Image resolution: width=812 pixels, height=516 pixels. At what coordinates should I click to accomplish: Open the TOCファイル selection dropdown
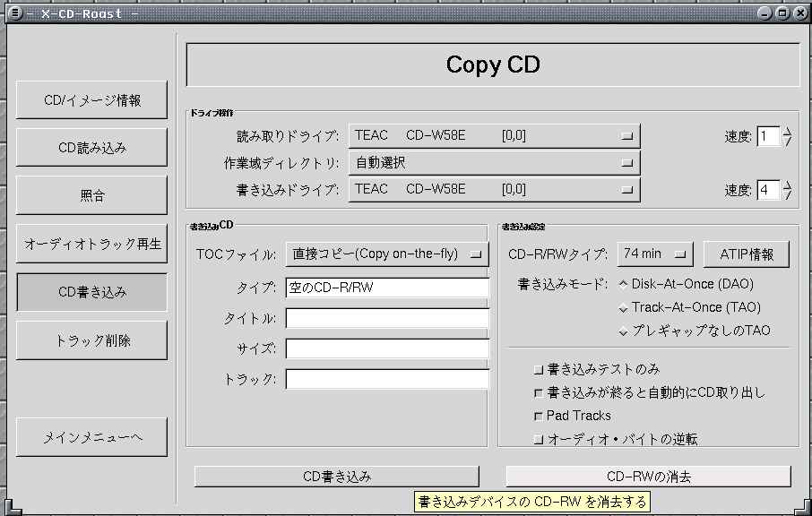click(x=387, y=254)
